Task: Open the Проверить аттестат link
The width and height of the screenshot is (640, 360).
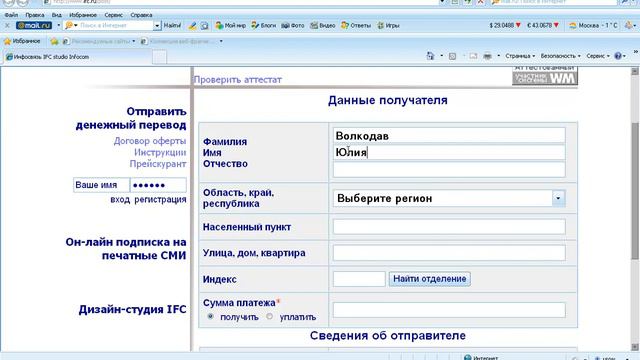Action: (x=238, y=80)
